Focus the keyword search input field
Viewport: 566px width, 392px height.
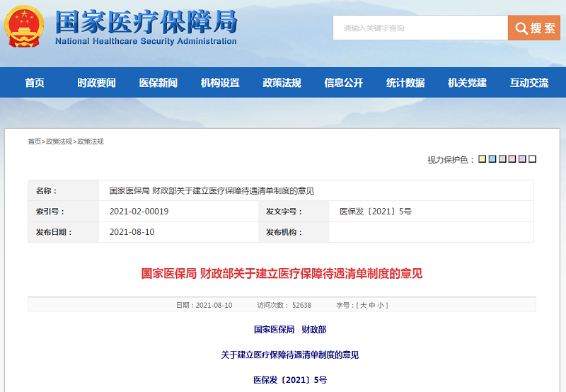pyautogui.click(x=420, y=28)
